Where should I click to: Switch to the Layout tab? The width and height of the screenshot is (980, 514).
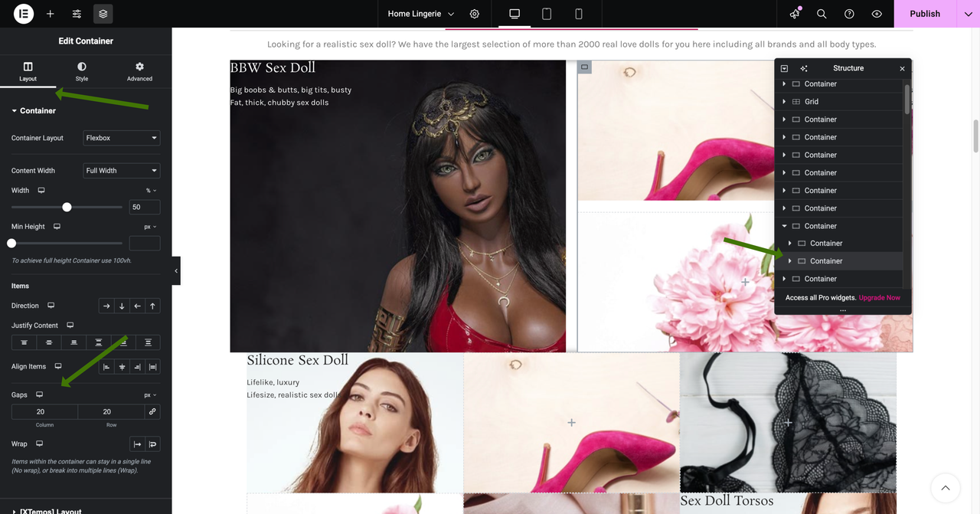(28, 72)
